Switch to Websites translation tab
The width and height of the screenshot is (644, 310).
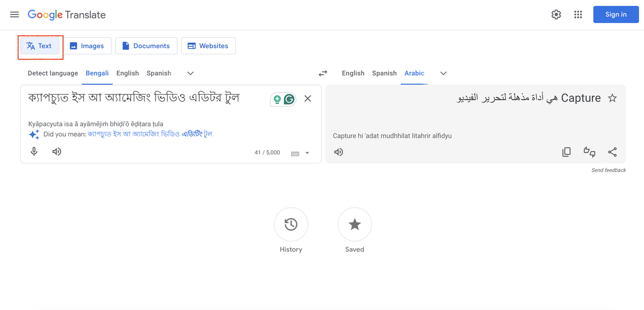coord(208,46)
